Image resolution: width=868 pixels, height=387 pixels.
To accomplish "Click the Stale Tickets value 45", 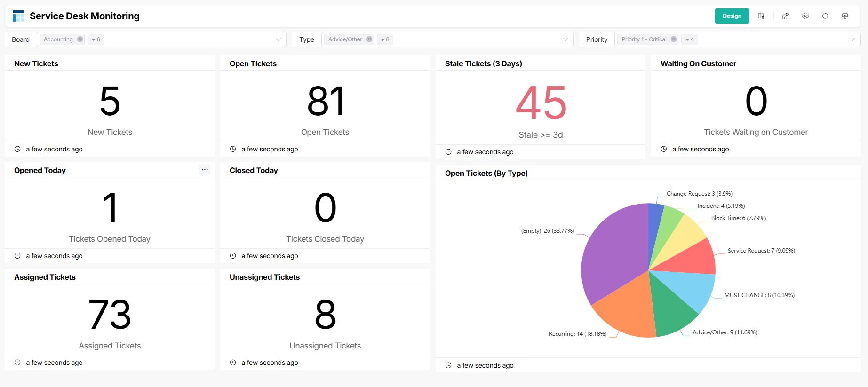I will tap(541, 103).
